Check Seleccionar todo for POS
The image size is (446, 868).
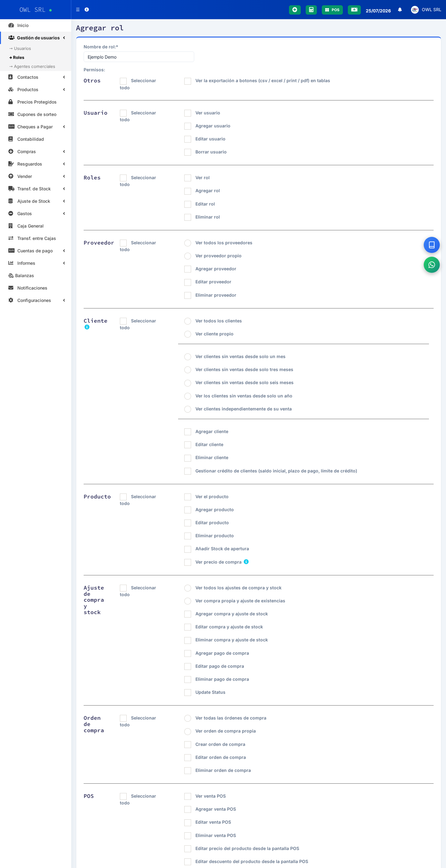[x=123, y=797]
